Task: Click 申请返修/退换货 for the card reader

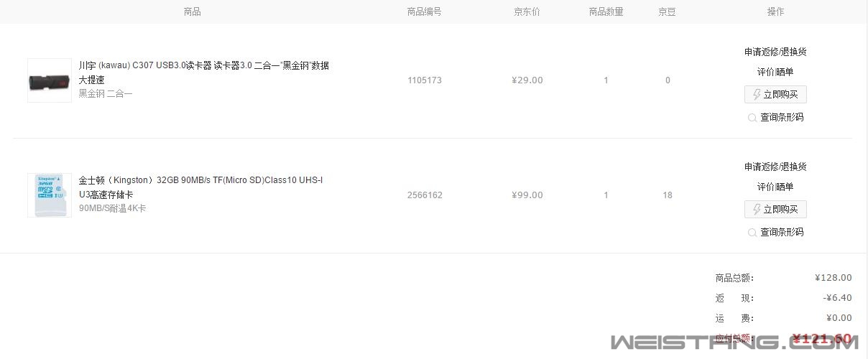Action: tap(775, 52)
